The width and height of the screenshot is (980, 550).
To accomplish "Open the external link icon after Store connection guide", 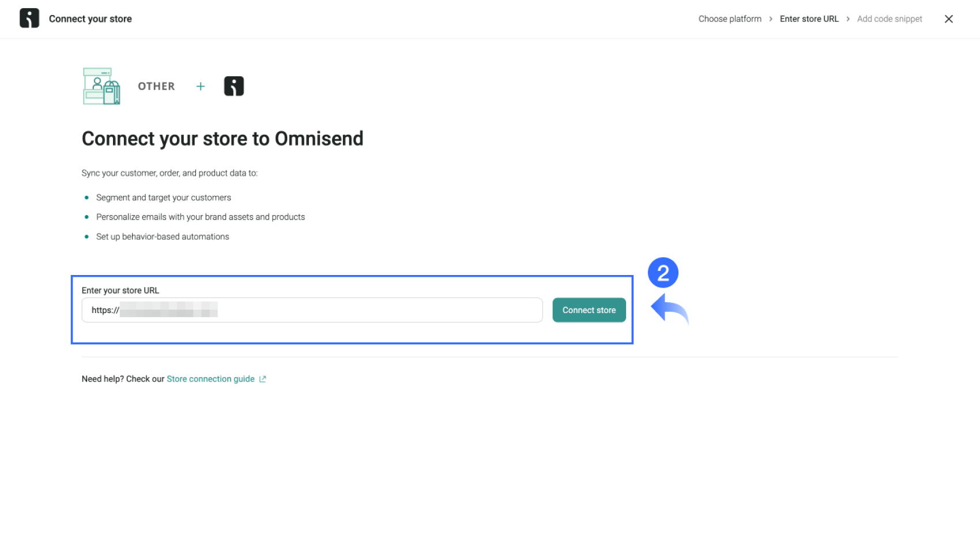I will (x=263, y=379).
